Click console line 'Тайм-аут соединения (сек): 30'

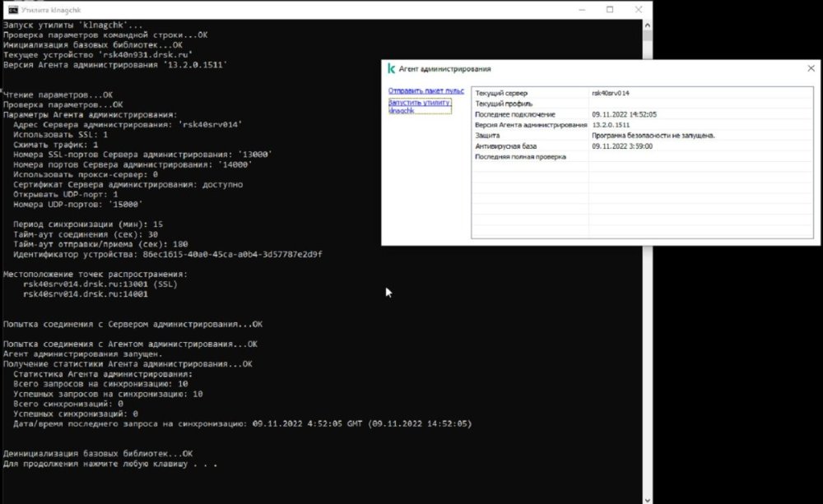coord(85,234)
